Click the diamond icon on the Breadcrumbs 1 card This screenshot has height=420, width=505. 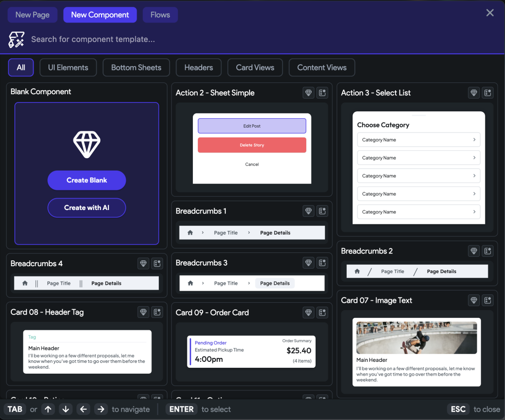coord(308,211)
